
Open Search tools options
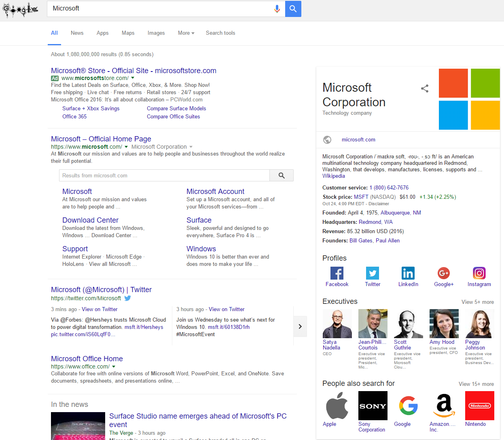point(220,33)
